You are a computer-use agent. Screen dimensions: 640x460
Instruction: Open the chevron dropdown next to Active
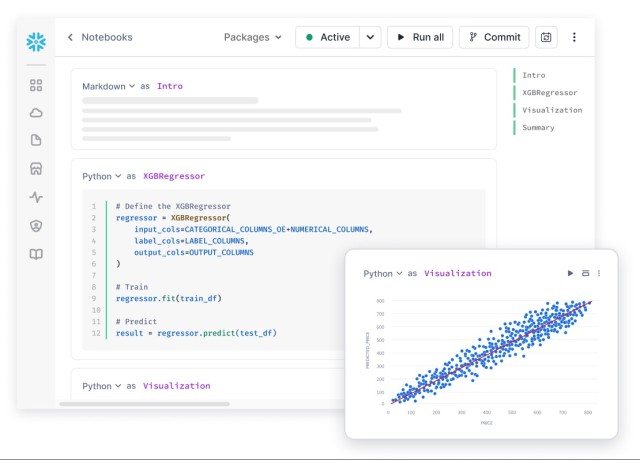370,37
